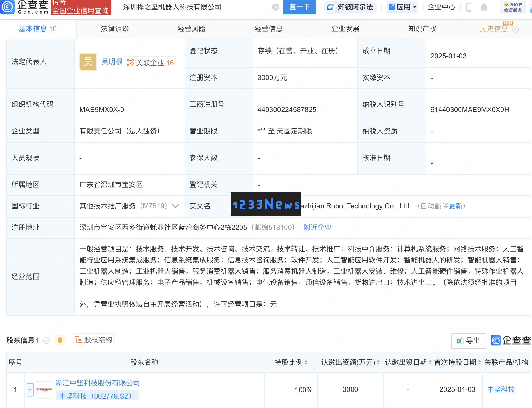The width and height of the screenshot is (532, 408).
Task: Show info tooltip beside 历史信息
Action: point(516,29)
